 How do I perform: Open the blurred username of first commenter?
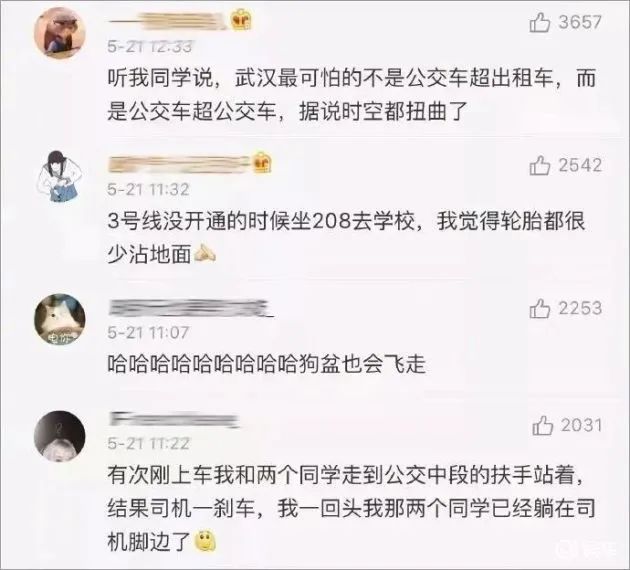168,21
